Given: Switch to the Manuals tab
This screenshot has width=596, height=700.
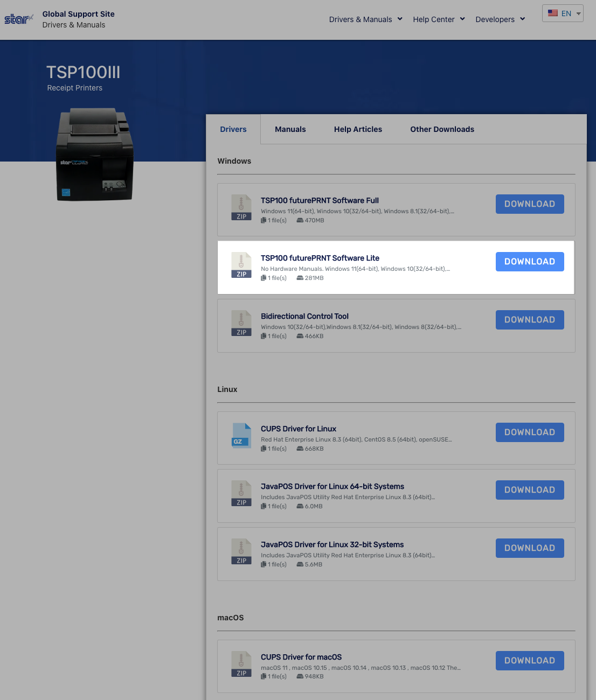Looking at the screenshot, I should tap(290, 129).
